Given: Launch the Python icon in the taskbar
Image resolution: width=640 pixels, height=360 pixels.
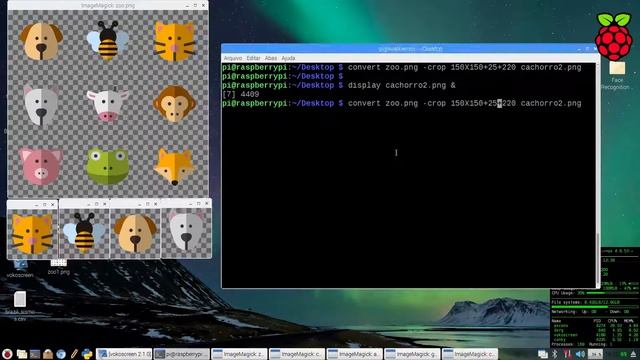Looking at the screenshot, I should pyautogui.click(x=87, y=354).
